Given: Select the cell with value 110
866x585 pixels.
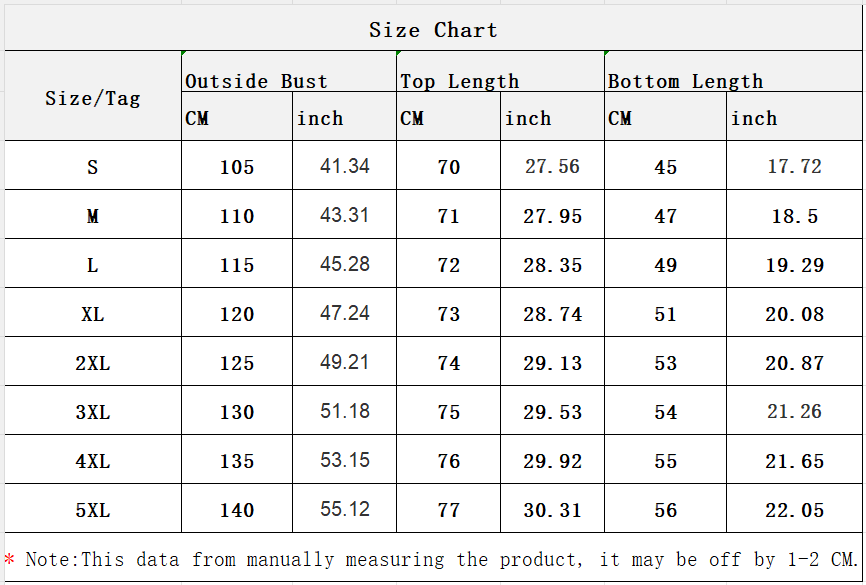Looking at the screenshot, I should pos(237,214).
